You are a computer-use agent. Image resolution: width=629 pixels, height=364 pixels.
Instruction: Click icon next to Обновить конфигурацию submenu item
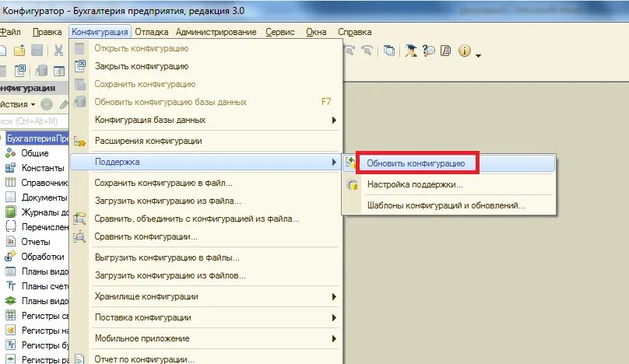tap(350, 163)
